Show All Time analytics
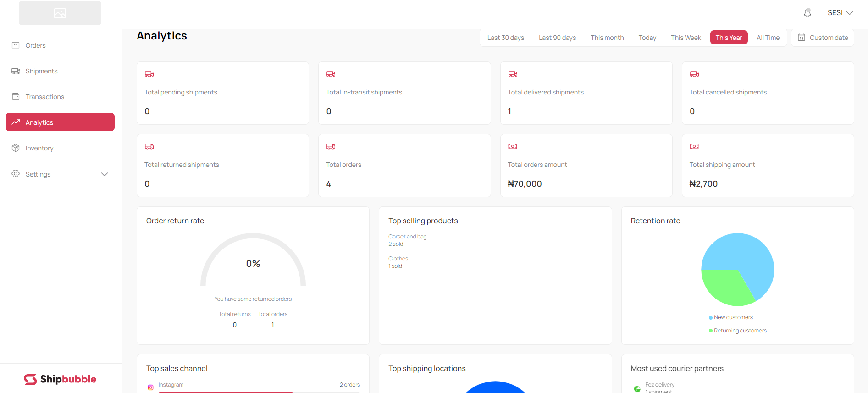 768,38
